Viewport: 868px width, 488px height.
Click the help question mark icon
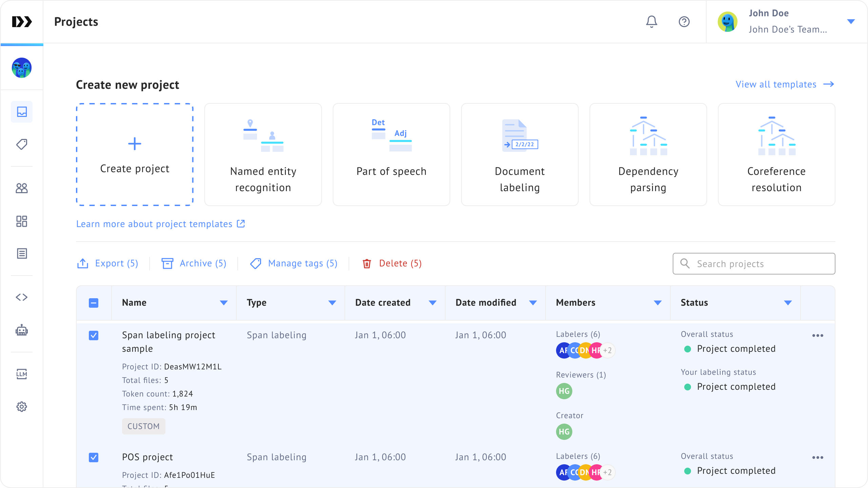684,22
